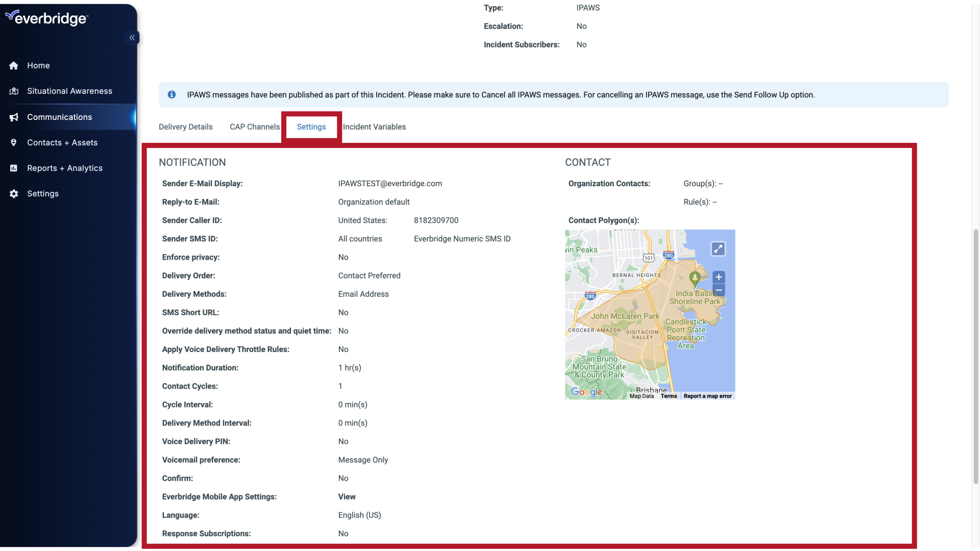Click the Contacts + Assets pin icon

tap(14, 143)
